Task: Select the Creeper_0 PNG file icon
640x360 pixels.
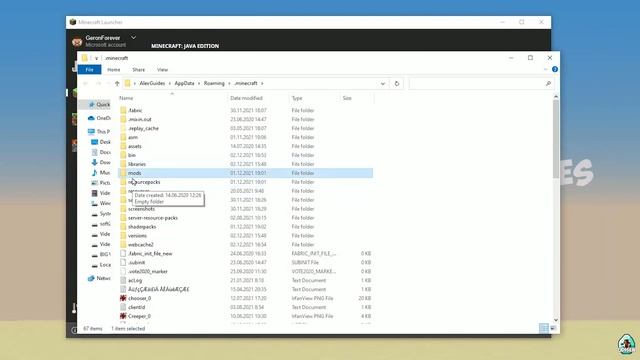Action: click(x=123, y=316)
